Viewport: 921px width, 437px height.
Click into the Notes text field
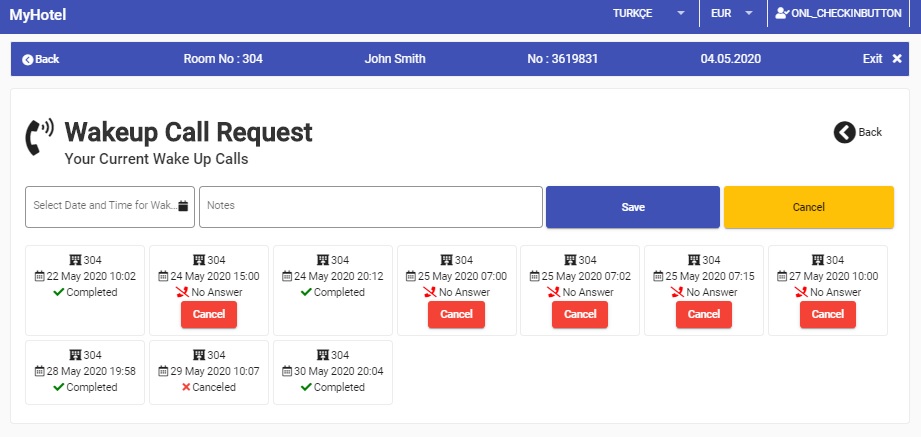(371, 207)
